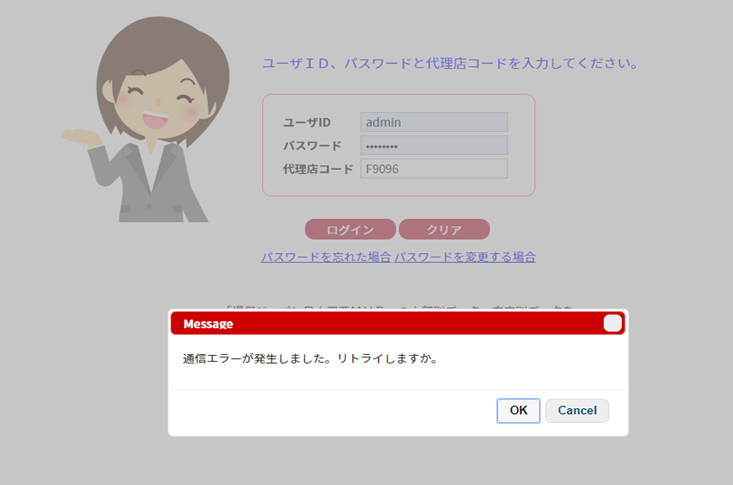This screenshot has width=733, height=485.
Task: Click the パスワード label
Action: pyautogui.click(x=312, y=146)
